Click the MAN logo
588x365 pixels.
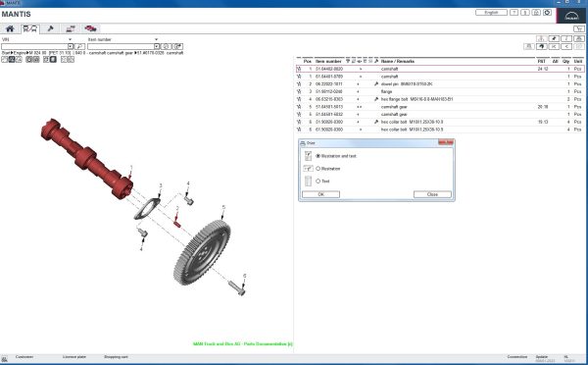571,16
